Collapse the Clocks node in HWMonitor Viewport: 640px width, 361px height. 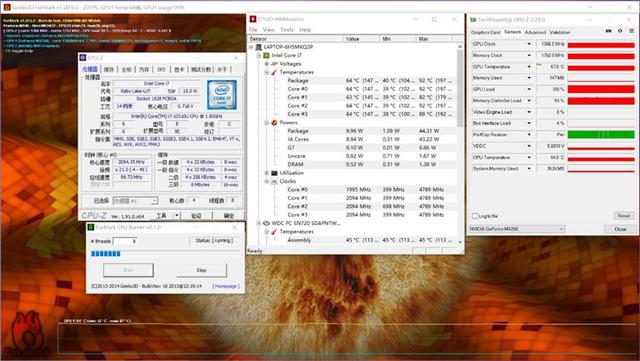point(267,181)
